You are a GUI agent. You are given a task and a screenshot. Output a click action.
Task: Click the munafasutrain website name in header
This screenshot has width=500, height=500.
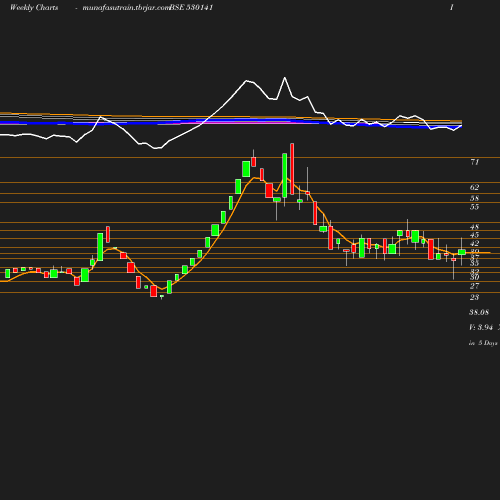click(126, 8)
